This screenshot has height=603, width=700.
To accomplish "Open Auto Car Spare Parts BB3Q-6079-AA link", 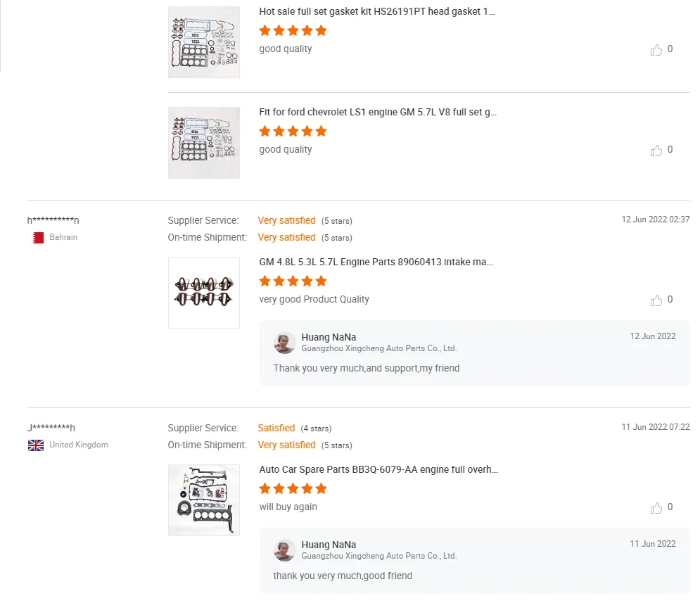I will click(378, 470).
